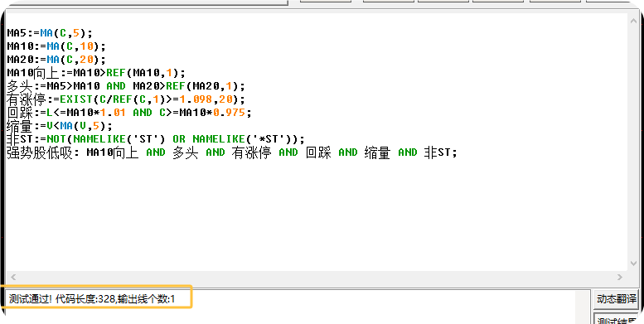The height and width of the screenshot is (324, 644).
Task: Click the right arrow of horizontal scrollbar
Action: click(620, 278)
